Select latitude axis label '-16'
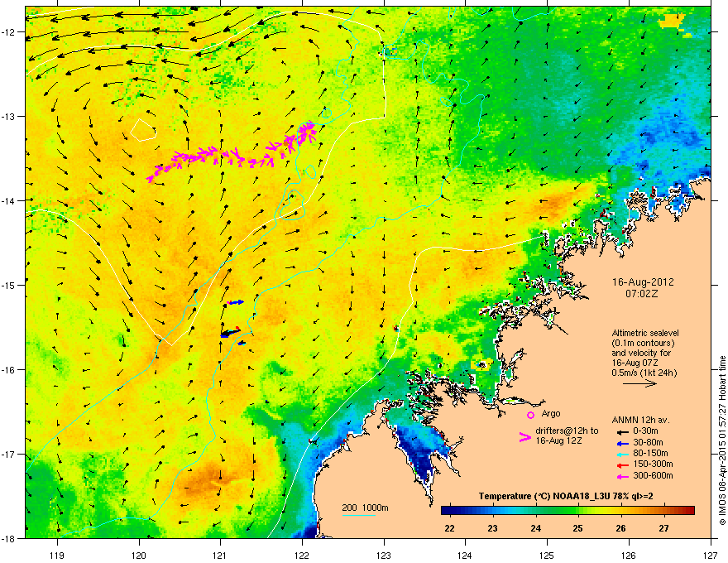This screenshot has width=728, height=563. pyautogui.click(x=9, y=369)
